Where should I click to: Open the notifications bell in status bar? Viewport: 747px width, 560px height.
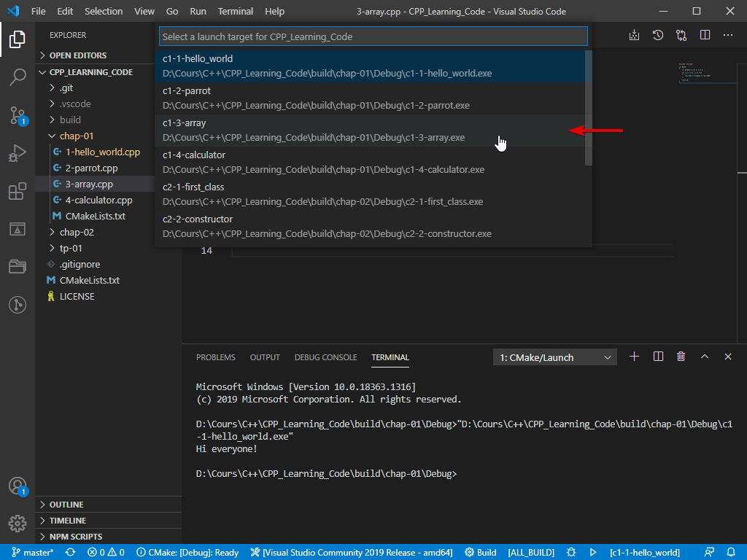[x=731, y=553]
